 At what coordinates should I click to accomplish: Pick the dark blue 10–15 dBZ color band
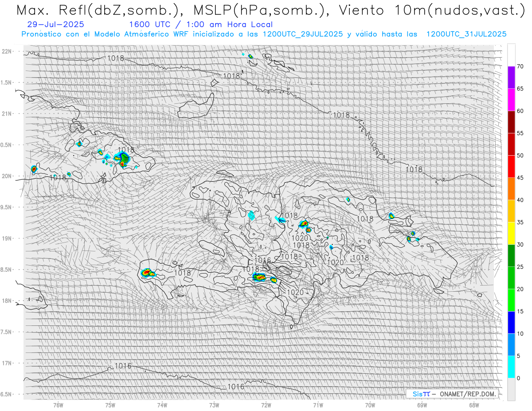511,322
